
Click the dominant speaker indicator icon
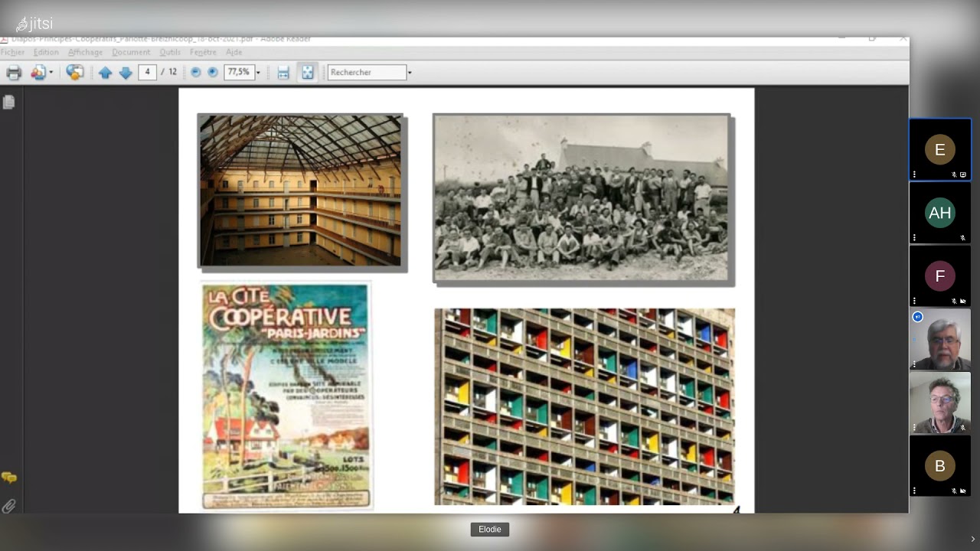(918, 317)
